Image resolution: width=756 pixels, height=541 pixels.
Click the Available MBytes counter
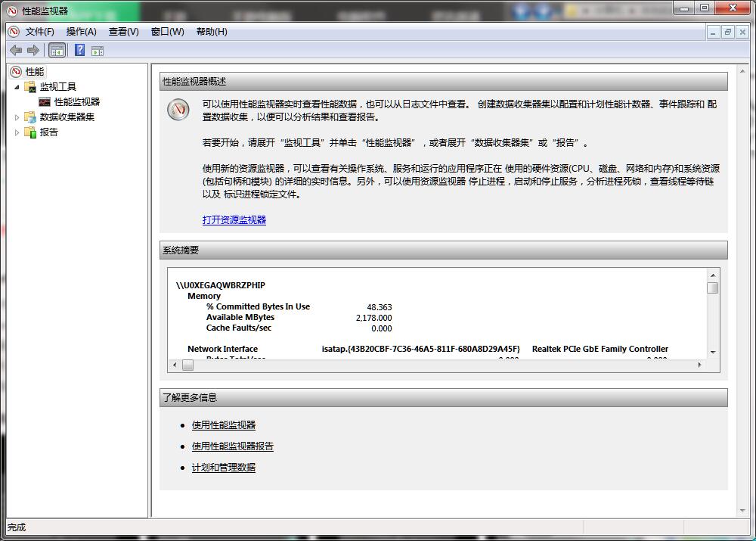click(x=240, y=317)
